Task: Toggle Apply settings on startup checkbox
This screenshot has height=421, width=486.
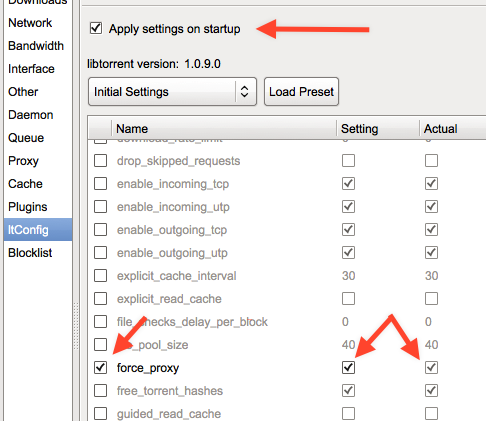Action: (96, 28)
